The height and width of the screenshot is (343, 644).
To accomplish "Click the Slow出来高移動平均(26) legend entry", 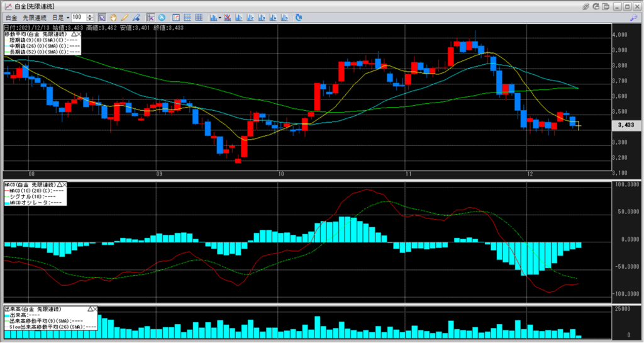I will pos(51,327).
